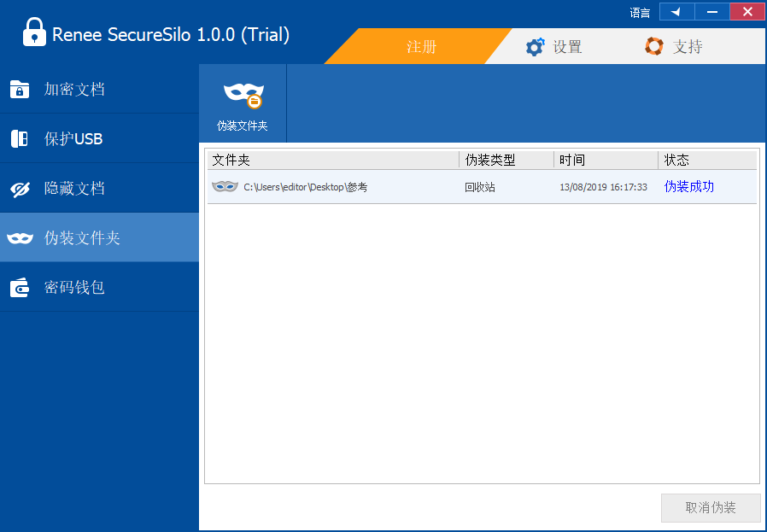Switch to 隐藏文档 section
767x532 pixels.
point(99,188)
